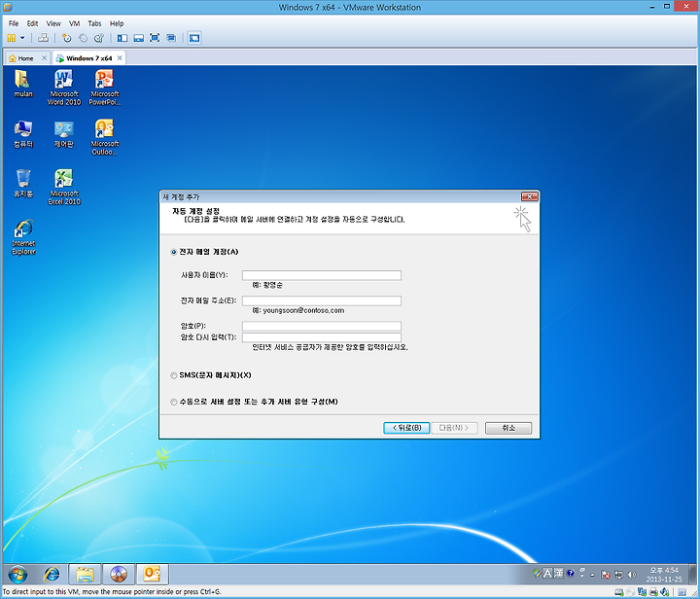Open the media player taskbar icon
The image size is (700, 599).
click(119, 575)
